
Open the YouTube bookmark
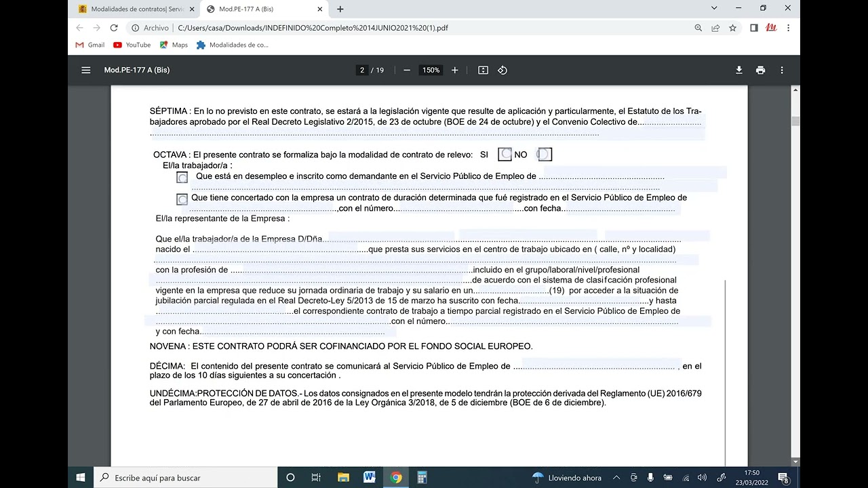131,45
